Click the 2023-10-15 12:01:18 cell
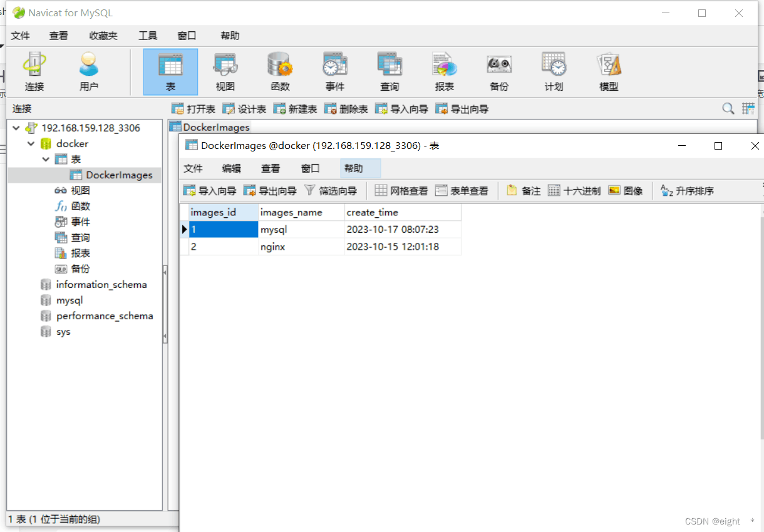 (403, 247)
